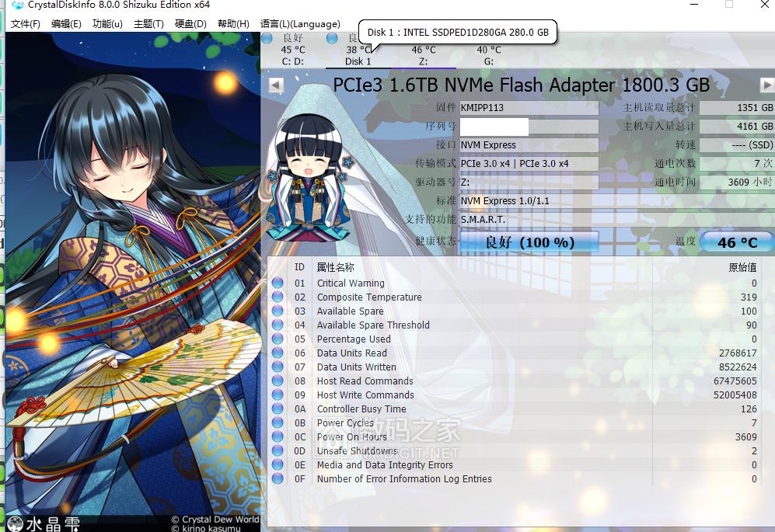Image resolution: width=775 pixels, height=532 pixels.
Task: Click the power on hours 3609 小时
Action: tap(737, 183)
